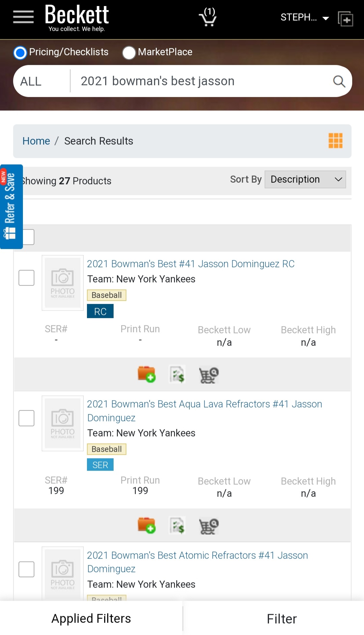
Task: Click the RC tag badge
Action: (100, 311)
